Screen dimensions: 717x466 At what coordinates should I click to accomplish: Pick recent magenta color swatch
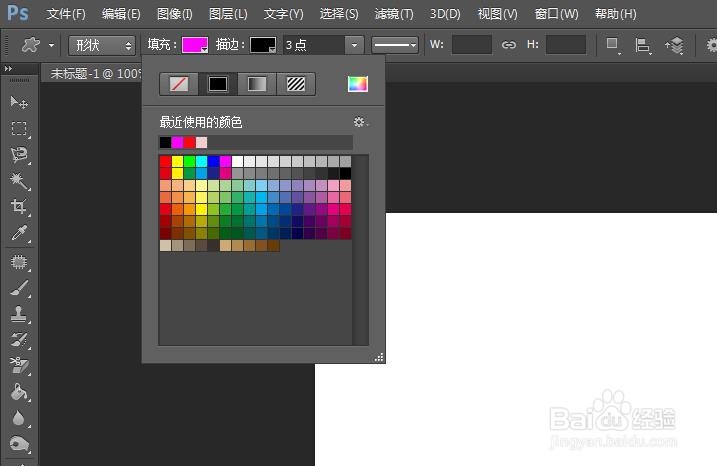(x=177, y=143)
